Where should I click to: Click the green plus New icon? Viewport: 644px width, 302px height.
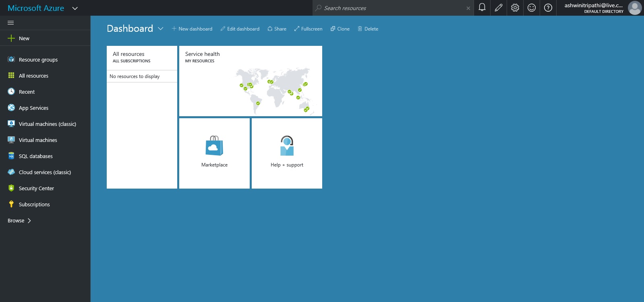(x=11, y=38)
